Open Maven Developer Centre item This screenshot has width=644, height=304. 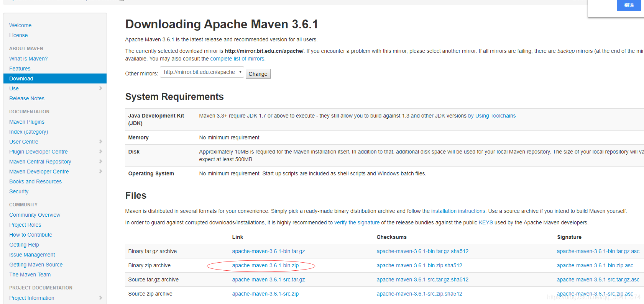click(39, 172)
